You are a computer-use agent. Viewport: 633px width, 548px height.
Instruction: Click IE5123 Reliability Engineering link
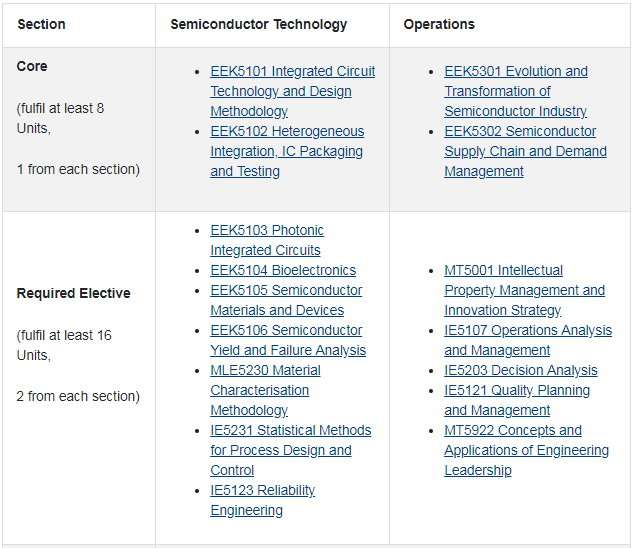[262, 500]
